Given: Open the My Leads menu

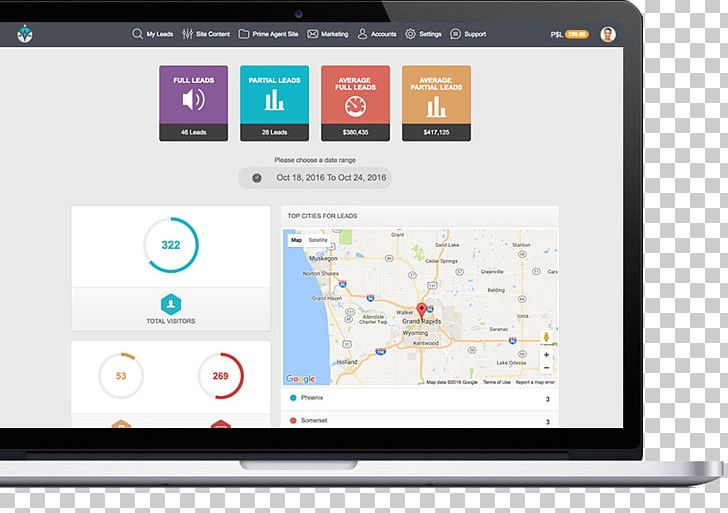Looking at the screenshot, I should point(160,34).
